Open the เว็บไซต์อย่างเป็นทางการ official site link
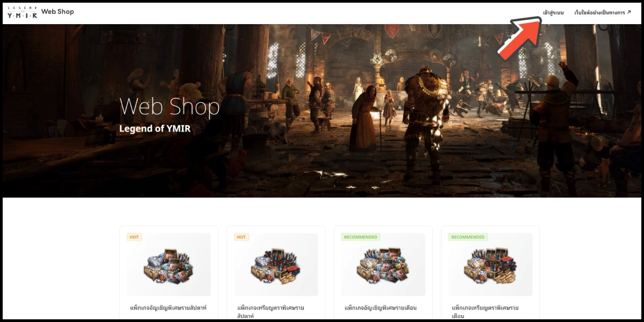The height and width of the screenshot is (322, 644). (x=599, y=12)
